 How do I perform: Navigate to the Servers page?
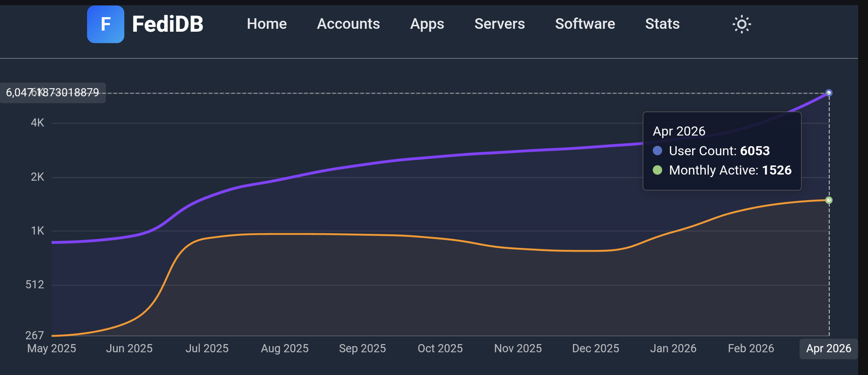tap(499, 24)
